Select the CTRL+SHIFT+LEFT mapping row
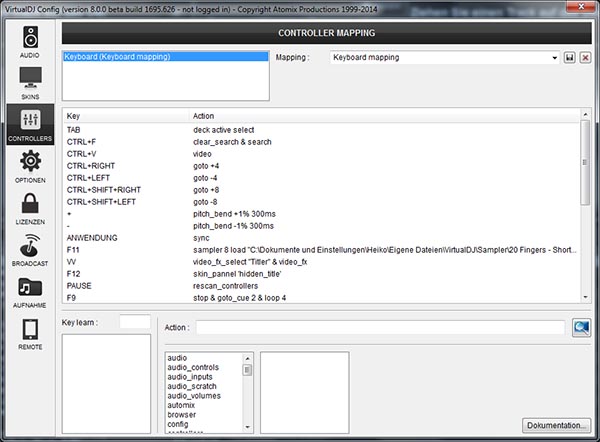600x442 pixels. (x=321, y=202)
